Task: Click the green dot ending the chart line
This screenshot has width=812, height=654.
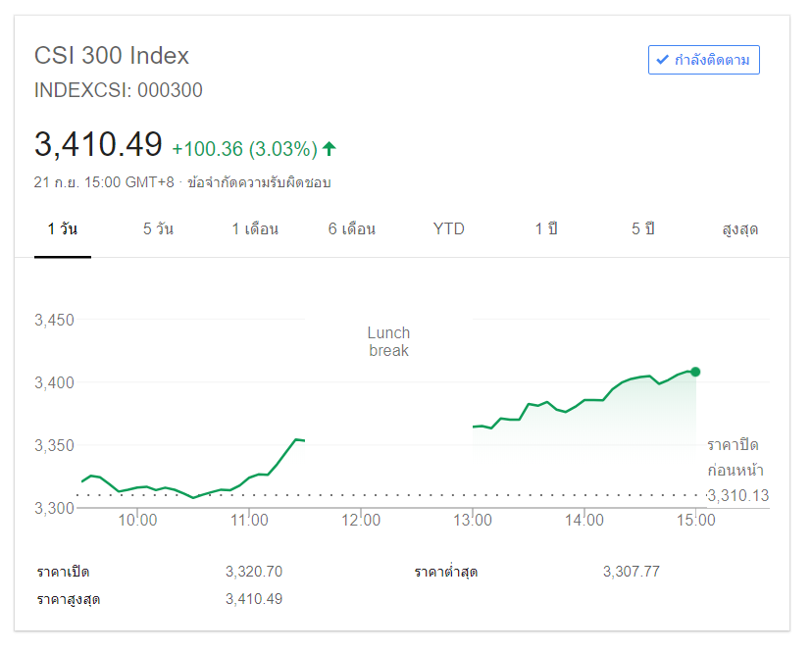Action: click(695, 372)
